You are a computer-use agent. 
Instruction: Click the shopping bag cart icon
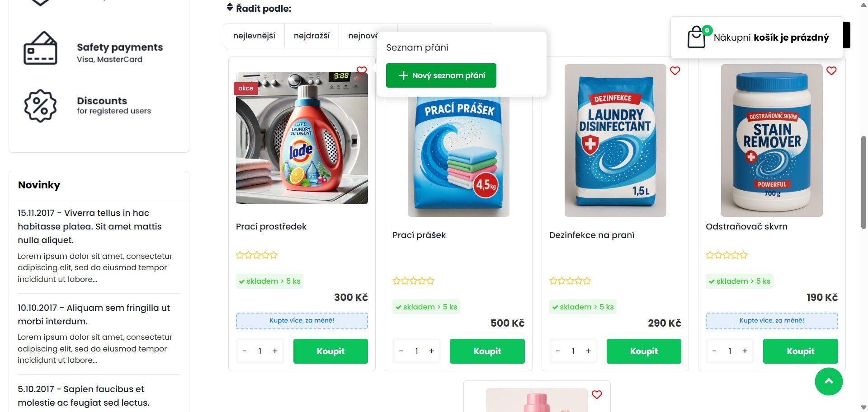(696, 37)
